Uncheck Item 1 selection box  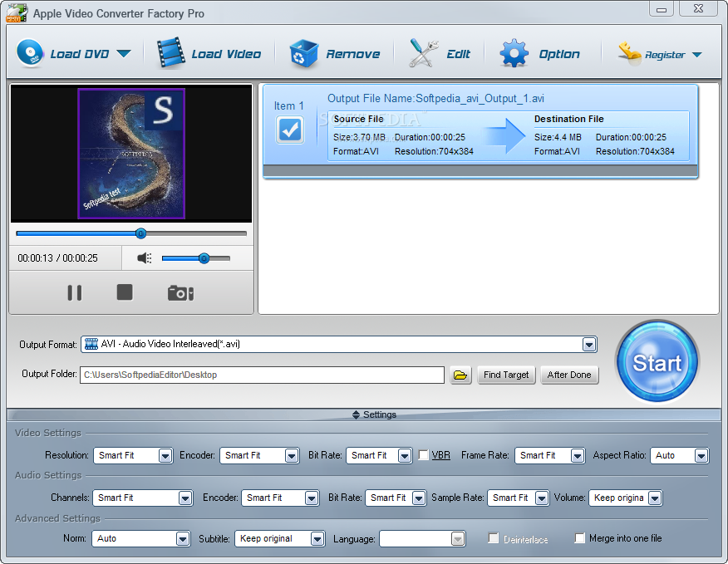tap(289, 130)
